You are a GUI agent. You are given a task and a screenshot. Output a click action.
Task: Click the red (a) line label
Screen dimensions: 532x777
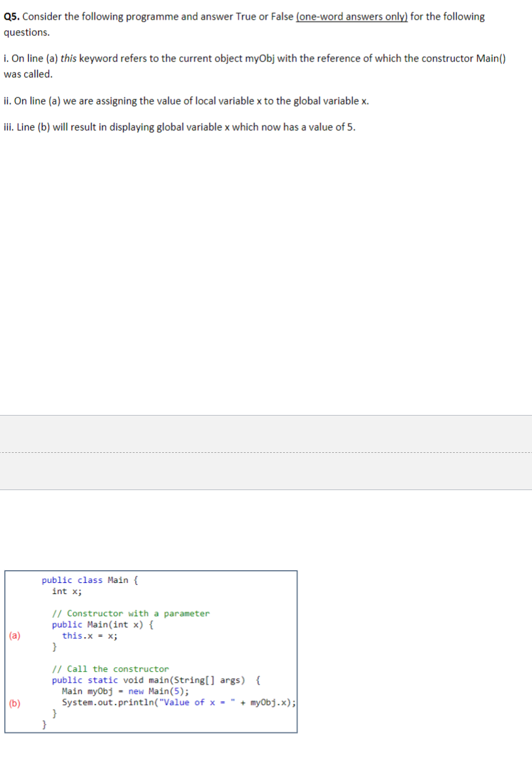click(14, 635)
